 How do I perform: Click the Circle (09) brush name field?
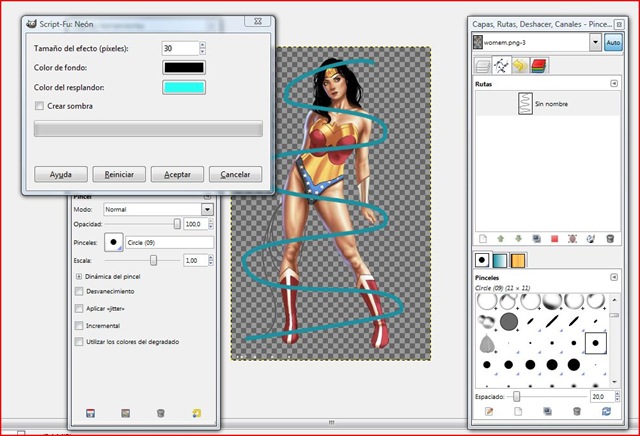[x=169, y=242]
